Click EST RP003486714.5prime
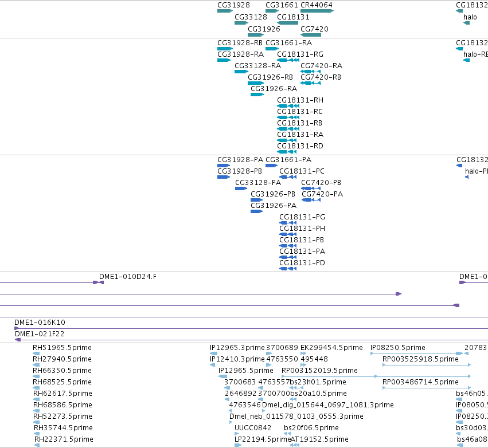The width and height of the screenshot is (488, 448). tap(427, 388)
